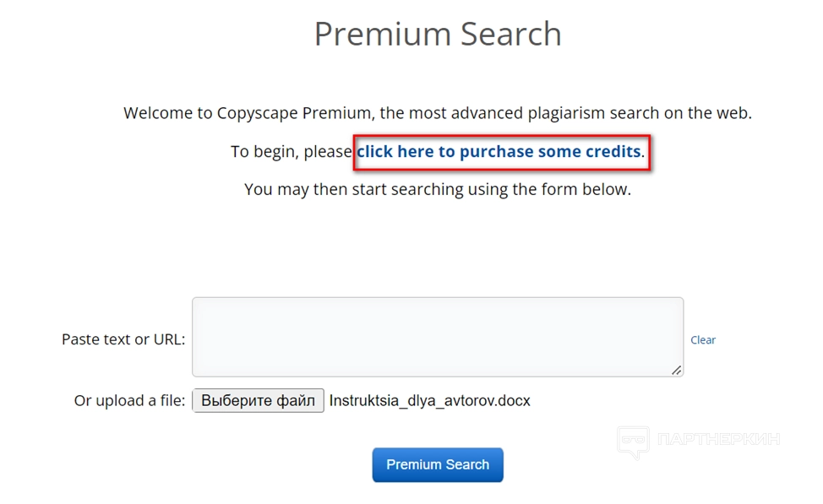
Task: Click the period after the credits link
Action: (644, 154)
